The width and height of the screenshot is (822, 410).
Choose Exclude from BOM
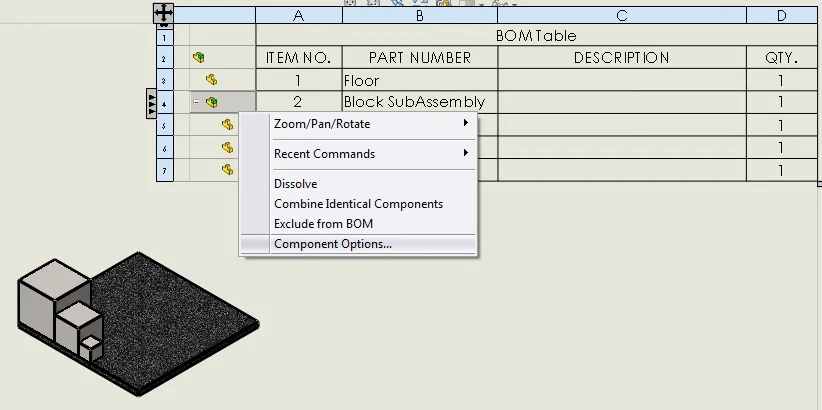pyautogui.click(x=323, y=224)
